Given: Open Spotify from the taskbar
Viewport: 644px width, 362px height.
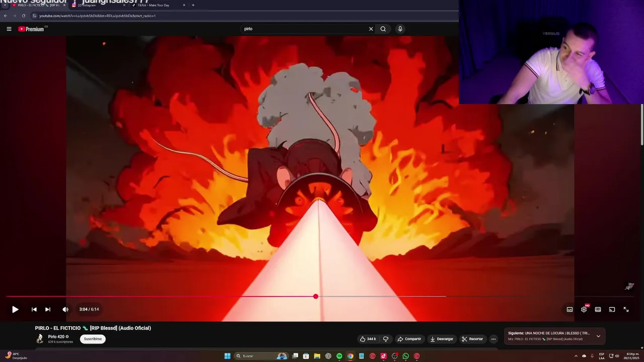Looking at the screenshot, I should 339,356.
